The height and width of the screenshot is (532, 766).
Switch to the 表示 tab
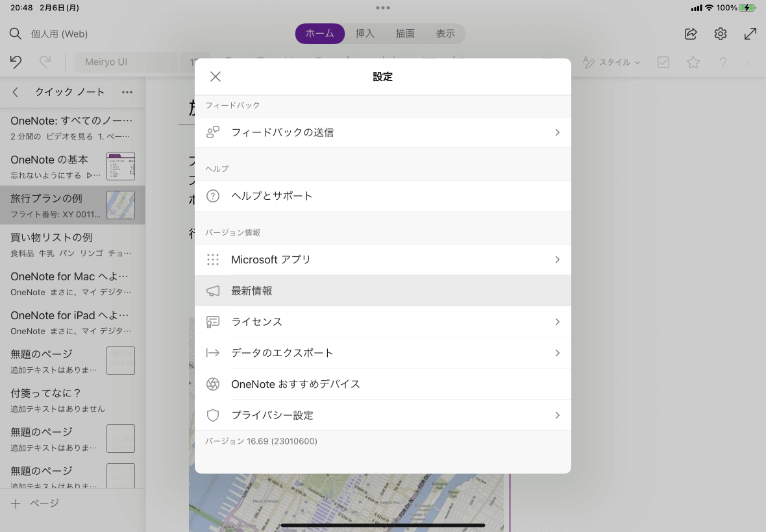coord(445,34)
